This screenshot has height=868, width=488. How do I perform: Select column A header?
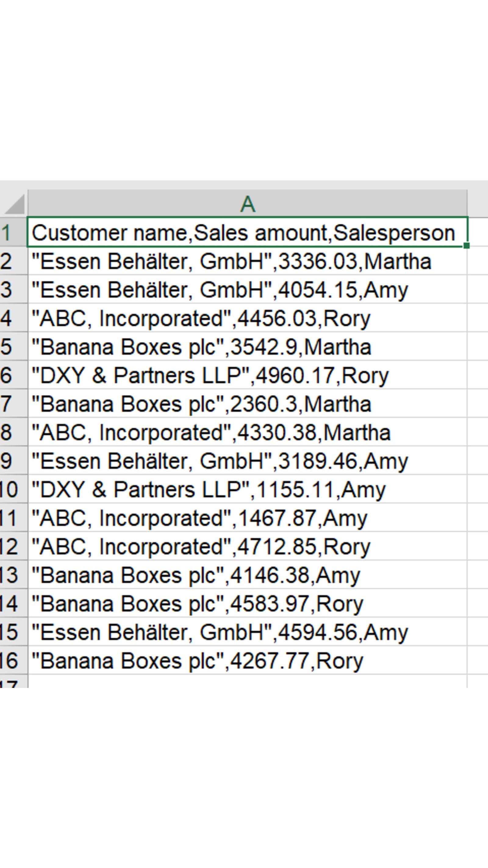247,204
